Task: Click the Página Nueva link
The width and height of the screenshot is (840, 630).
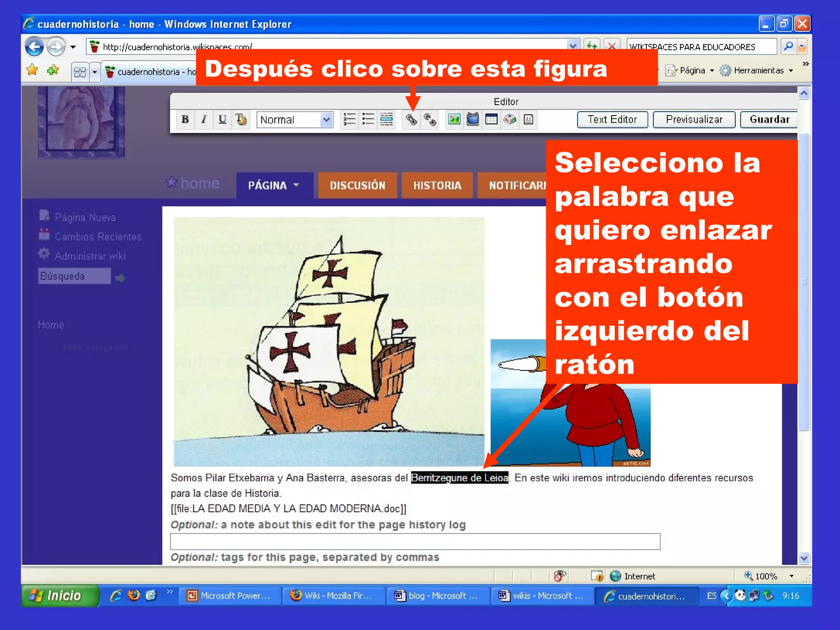Action: pos(85,217)
